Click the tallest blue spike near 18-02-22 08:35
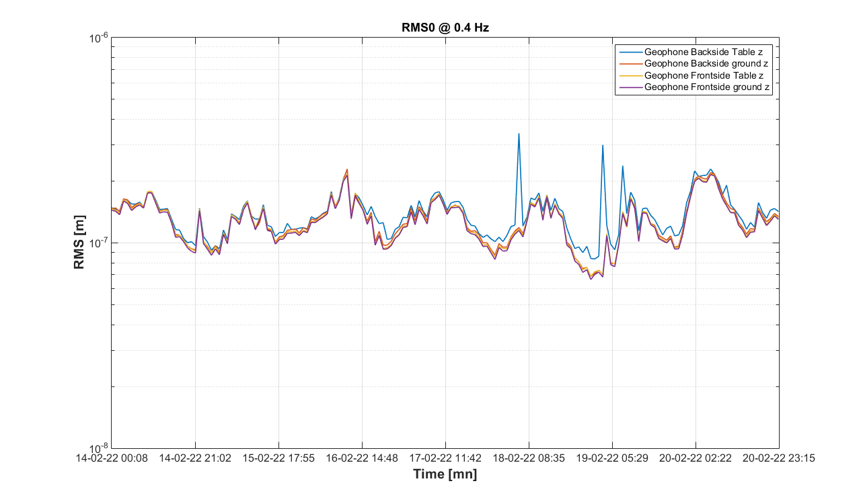The height and width of the screenshot is (504, 861). 519,134
